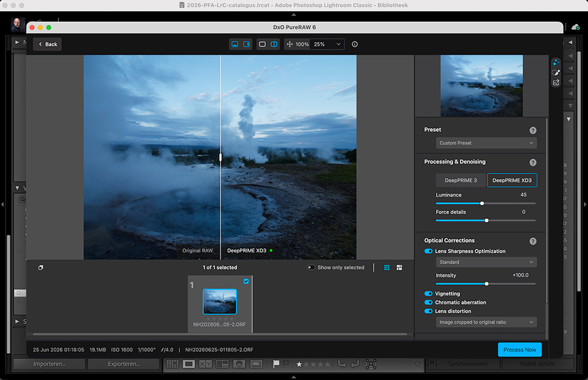Click the Intensity value +100.0
The image size is (588, 380).
(x=521, y=275)
